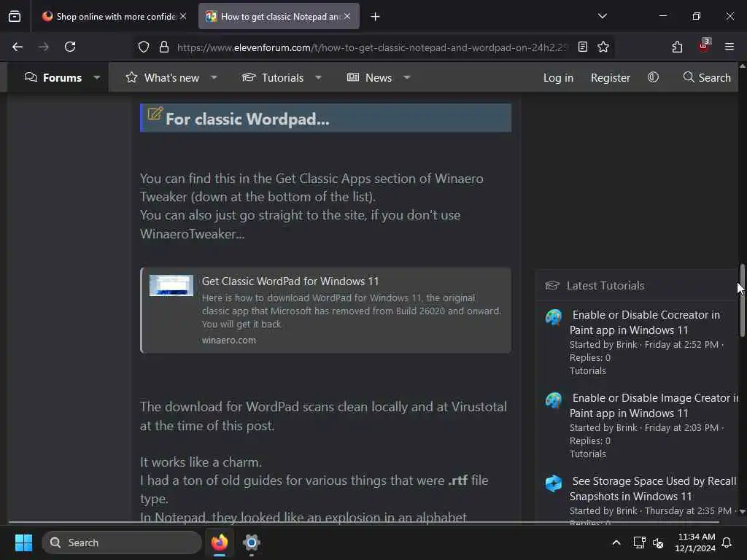This screenshot has width=747, height=560.
Task: Toggle reader view icon
Action: [x=583, y=47]
